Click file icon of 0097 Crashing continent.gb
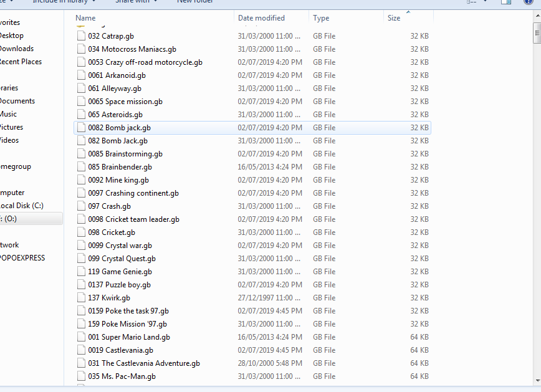Viewport: 541px width, 392px height. coord(81,193)
